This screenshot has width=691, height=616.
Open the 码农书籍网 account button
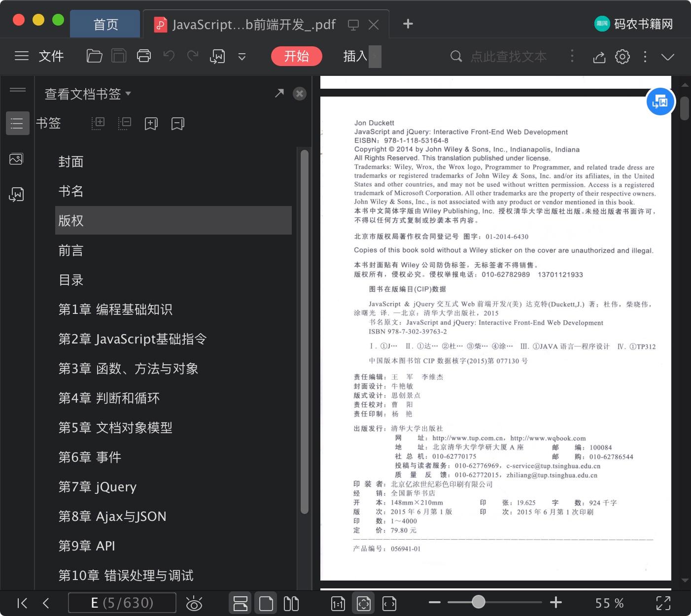(x=634, y=24)
